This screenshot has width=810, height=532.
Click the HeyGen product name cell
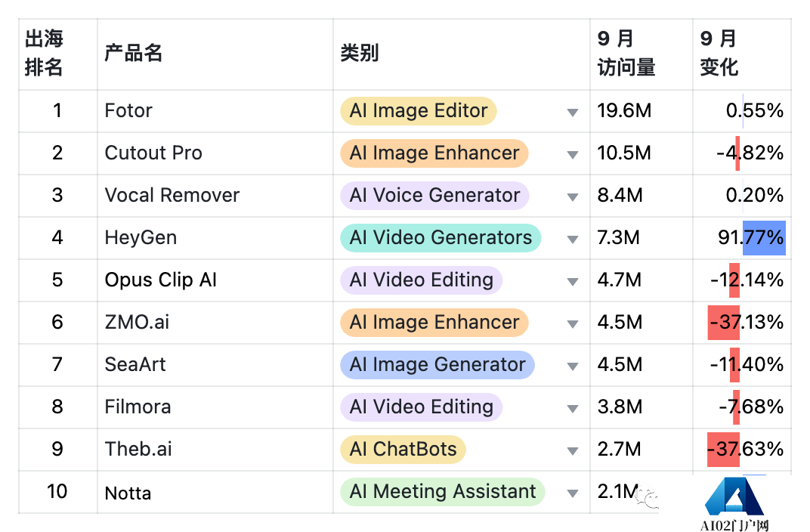[x=215, y=238]
